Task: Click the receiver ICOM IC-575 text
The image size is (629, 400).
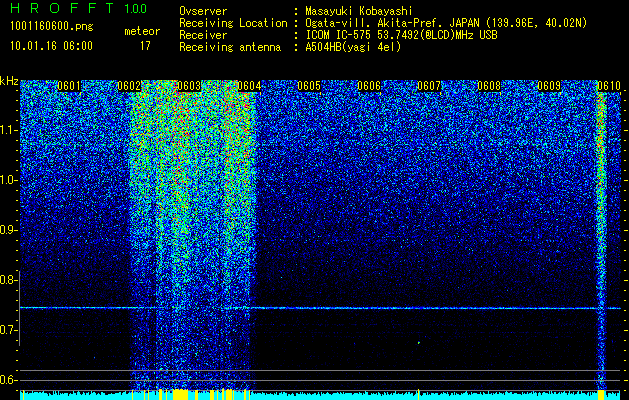Action: click(401, 35)
